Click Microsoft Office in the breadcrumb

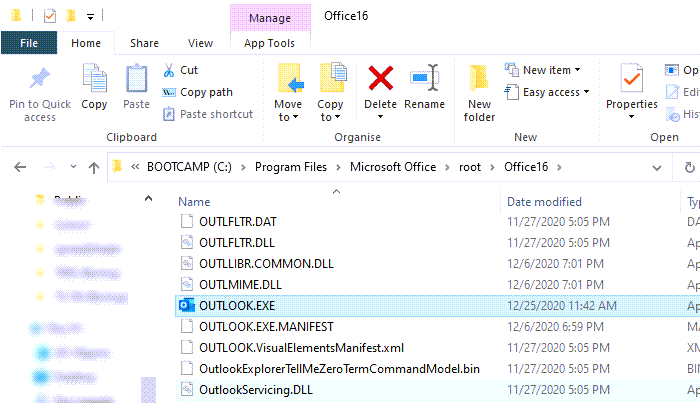(393, 167)
